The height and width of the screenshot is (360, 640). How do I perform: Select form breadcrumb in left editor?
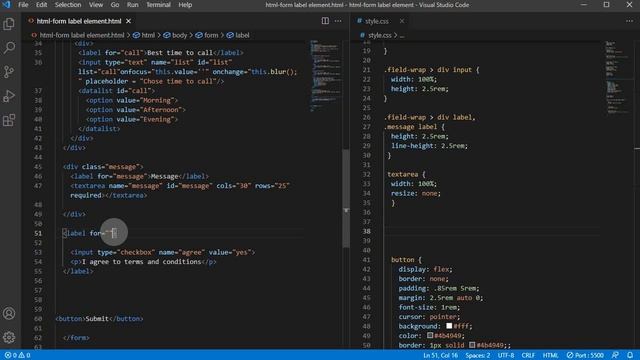pos(207,35)
